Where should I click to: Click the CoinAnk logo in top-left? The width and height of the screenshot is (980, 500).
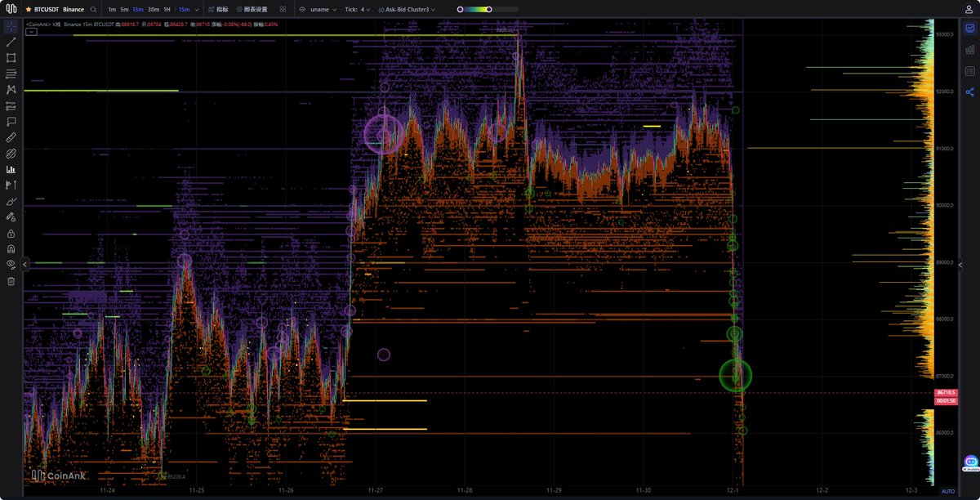click(11, 9)
